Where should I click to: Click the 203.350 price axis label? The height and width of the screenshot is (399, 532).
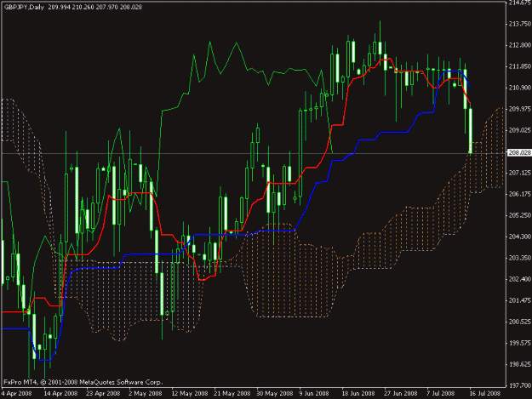pyautogui.click(x=519, y=258)
